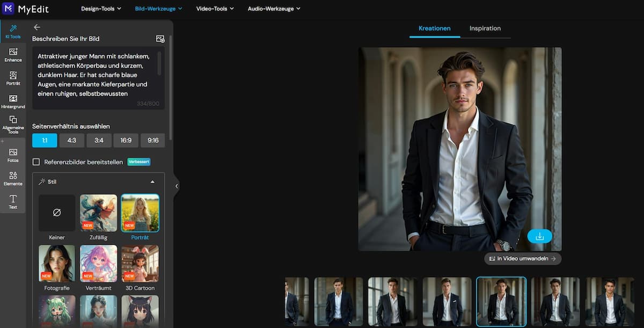
Task: Choose the Zufällig style
Action: tap(98, 213)
